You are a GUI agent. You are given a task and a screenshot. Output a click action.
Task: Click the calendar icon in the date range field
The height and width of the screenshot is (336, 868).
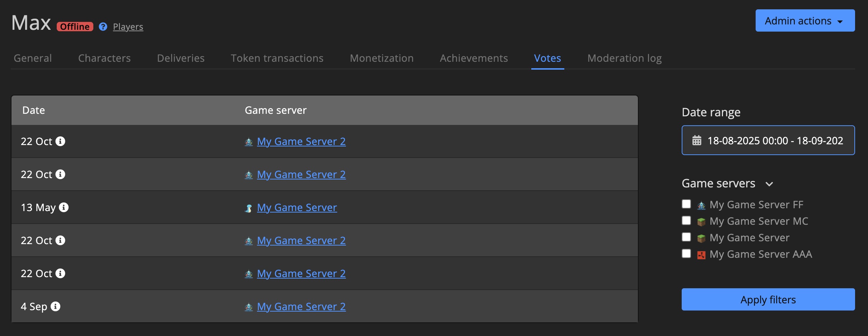[697, 140]
